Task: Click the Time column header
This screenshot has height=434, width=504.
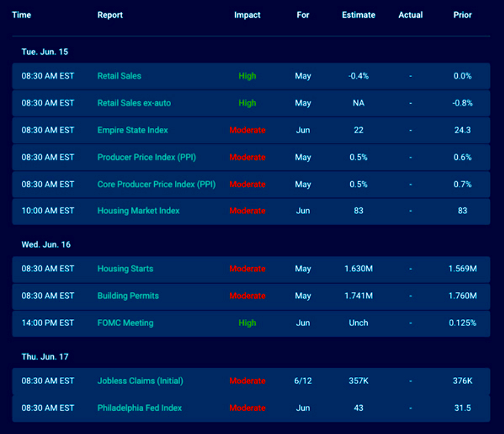Action: [21, 15]
